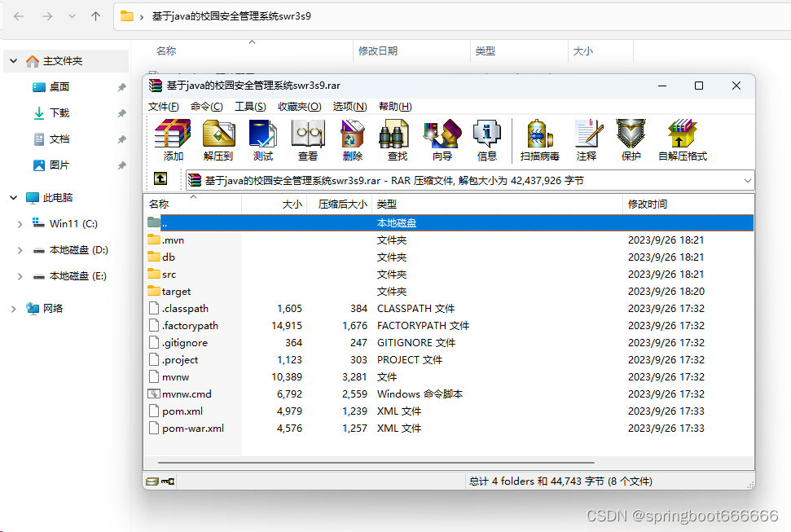Expand Local Disk (E:) node
The height and width of the screenshot is (532, 791).
click(x=20, y=276)
